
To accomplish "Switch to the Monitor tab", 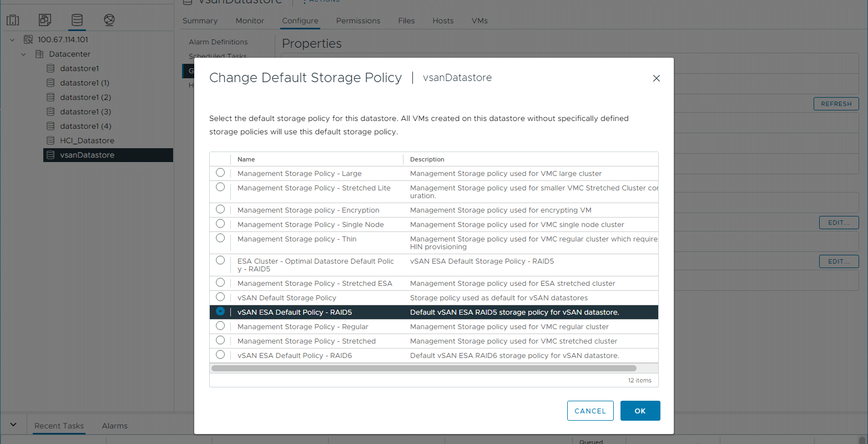I will [x=250, y=21].
